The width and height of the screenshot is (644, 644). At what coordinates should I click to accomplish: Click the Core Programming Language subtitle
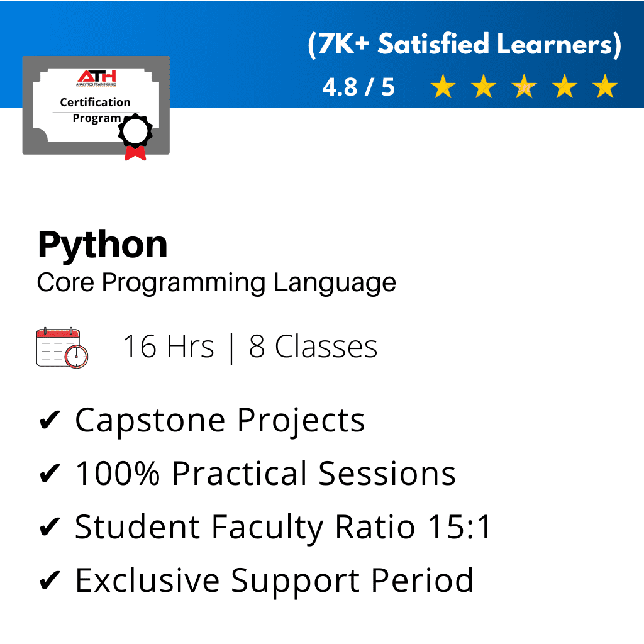[216, 282]
